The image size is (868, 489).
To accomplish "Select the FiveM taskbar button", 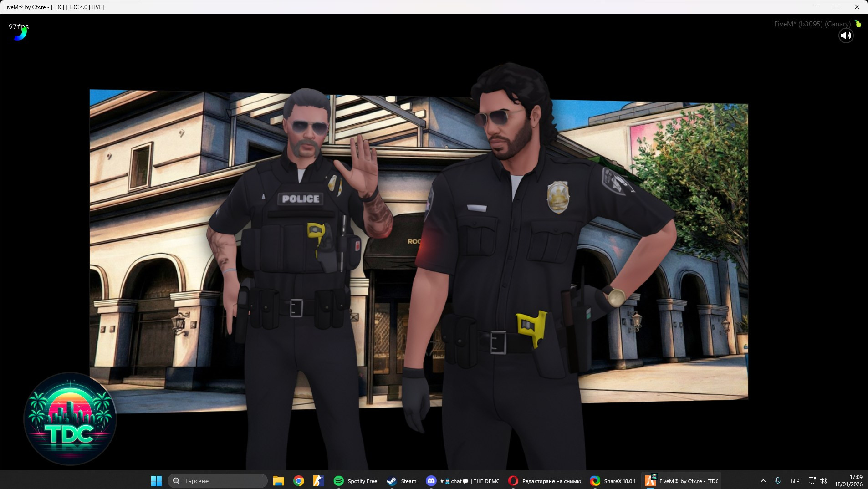I will click(x=681, y=481).
